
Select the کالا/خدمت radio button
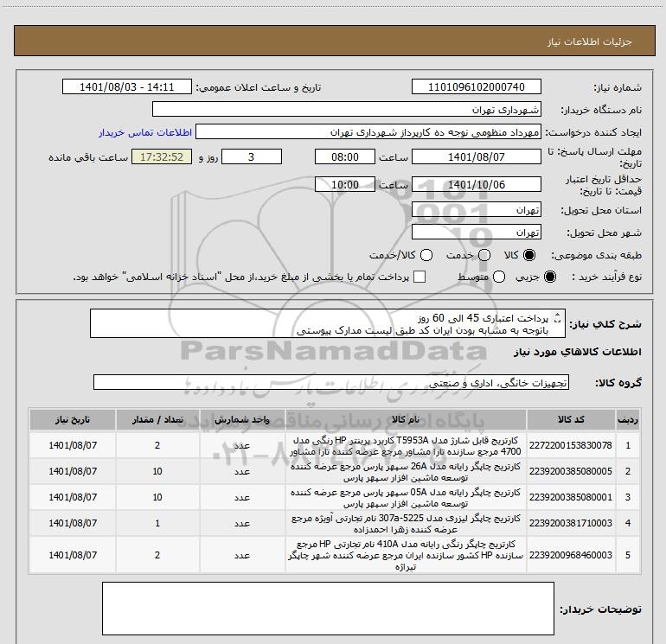pyautogui.click(x=426, y=255)
